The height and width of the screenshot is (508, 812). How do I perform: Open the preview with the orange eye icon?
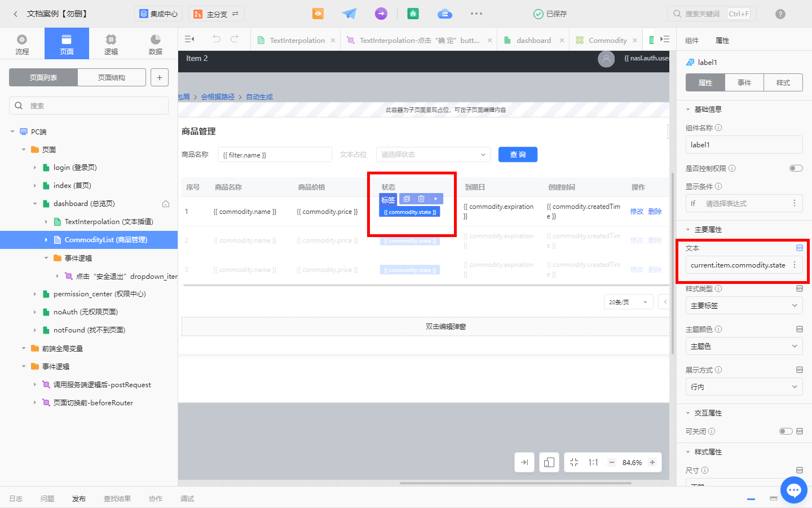[317, 12]
